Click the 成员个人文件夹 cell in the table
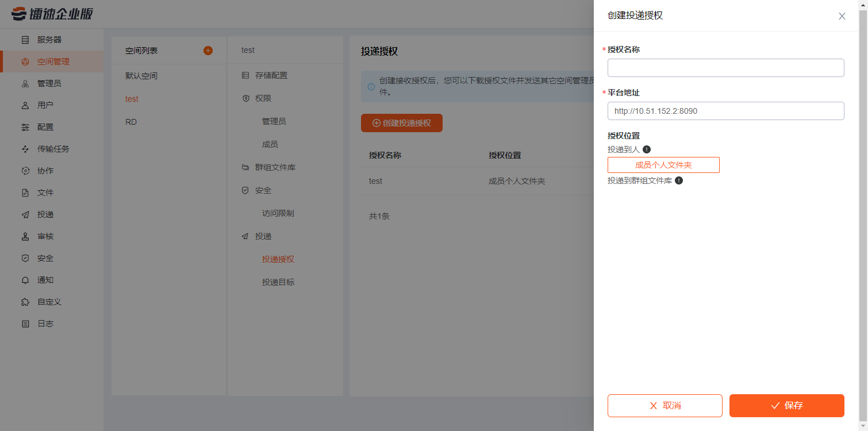Viewport: 868px width, 431px height. tap(517, 181)
